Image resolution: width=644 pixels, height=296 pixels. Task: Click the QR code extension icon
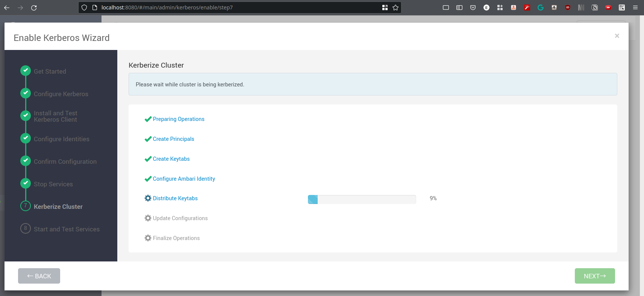622,8
